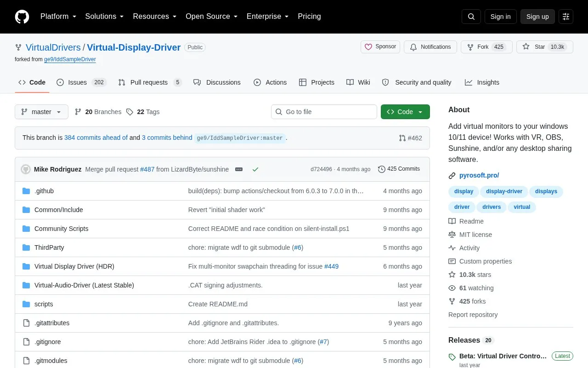Click the drivers topic tag
The height and width of the screenshot is (368, 588).
coord(492,207)
